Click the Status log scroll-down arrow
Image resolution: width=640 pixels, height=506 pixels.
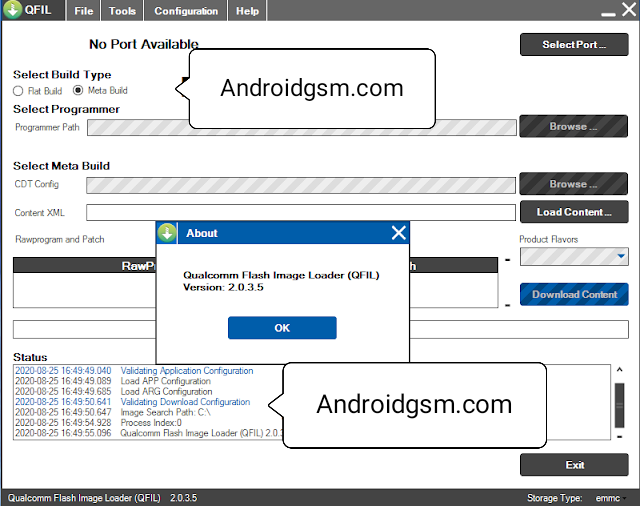[619, 437]
